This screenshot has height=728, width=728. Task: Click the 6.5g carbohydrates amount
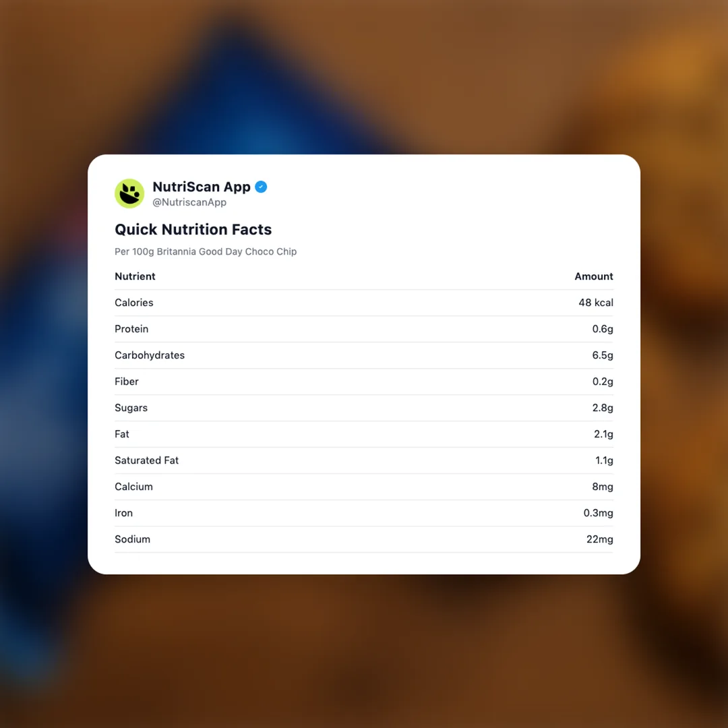coord(603,355)
